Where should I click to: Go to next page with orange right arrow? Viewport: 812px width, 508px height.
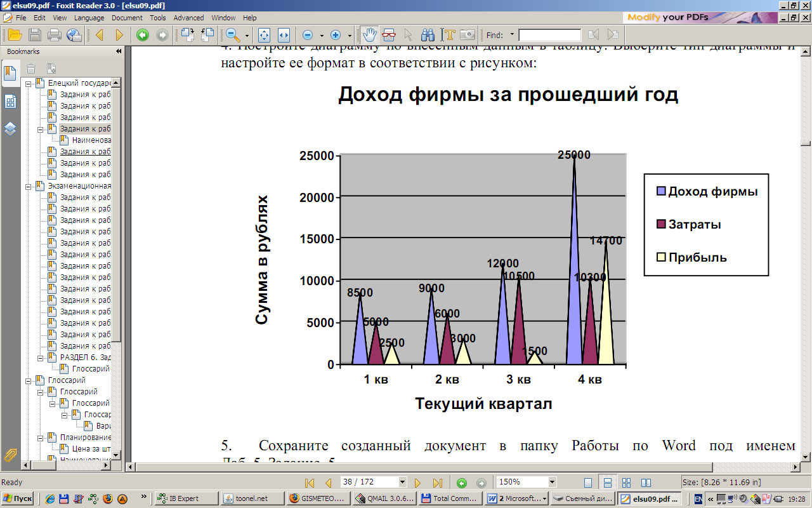coord(119,35)
